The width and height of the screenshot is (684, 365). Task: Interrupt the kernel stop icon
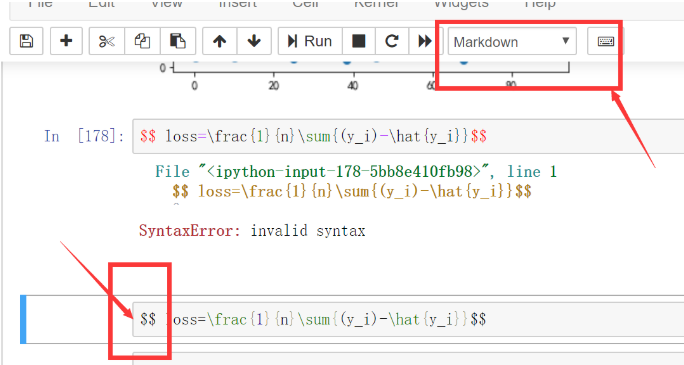359,41
